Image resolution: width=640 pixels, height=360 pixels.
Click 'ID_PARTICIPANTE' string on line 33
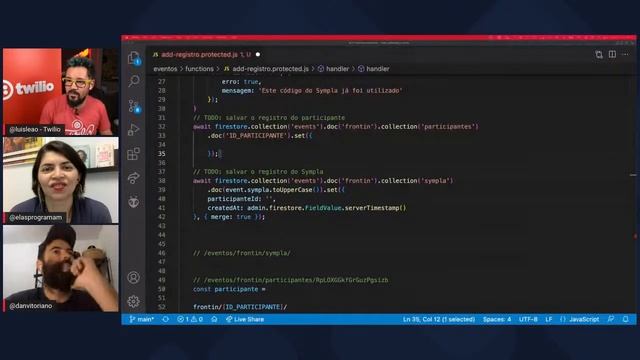(x=257, y=136)
